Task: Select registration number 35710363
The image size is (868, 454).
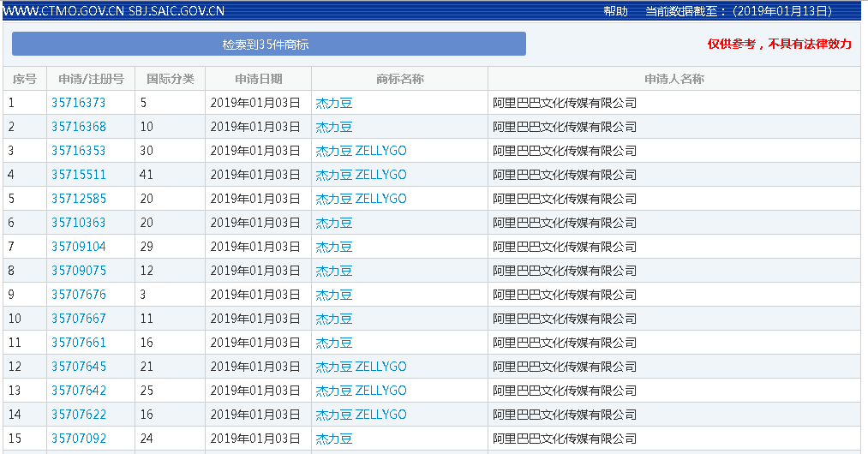Action: [x=79, y=223]
